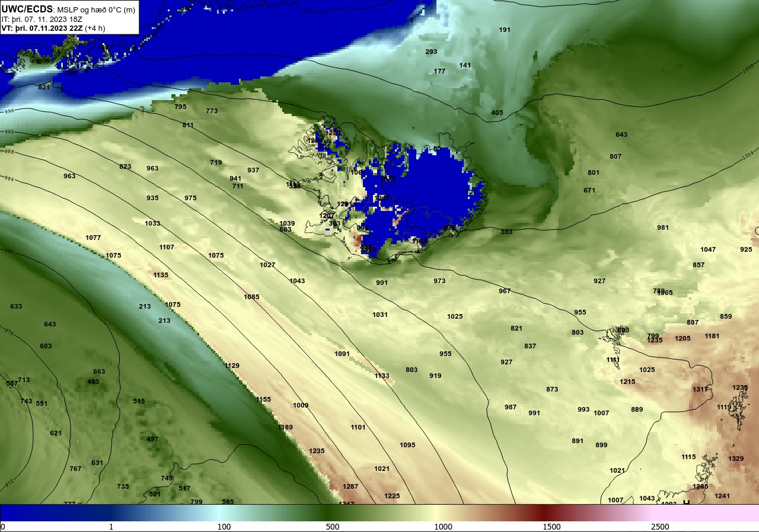Click the height value 1155
The image size is (759, 532).
coord(263,399)
